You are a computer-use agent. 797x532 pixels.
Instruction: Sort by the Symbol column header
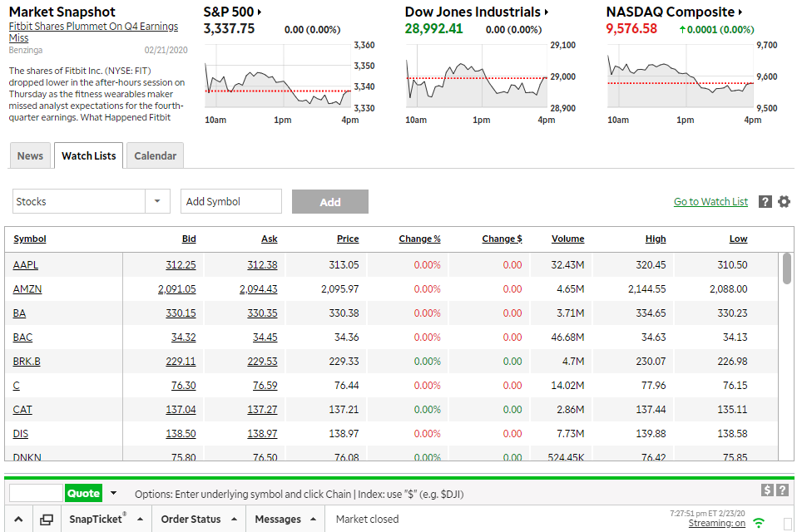29,239
